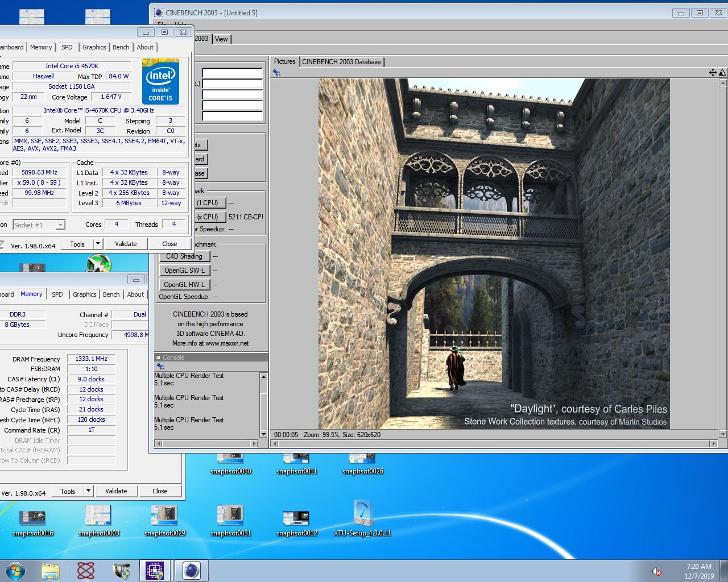Viewport: 728px width, 582px height.
Task: Click the pin icon under the Console header
Action: click(x=160, y=367)
